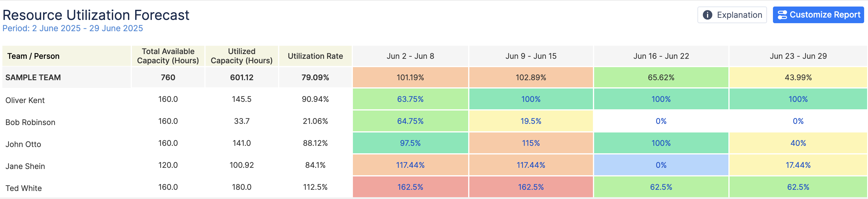Click John Otto's 97.5% Jun 2 value

410,143
